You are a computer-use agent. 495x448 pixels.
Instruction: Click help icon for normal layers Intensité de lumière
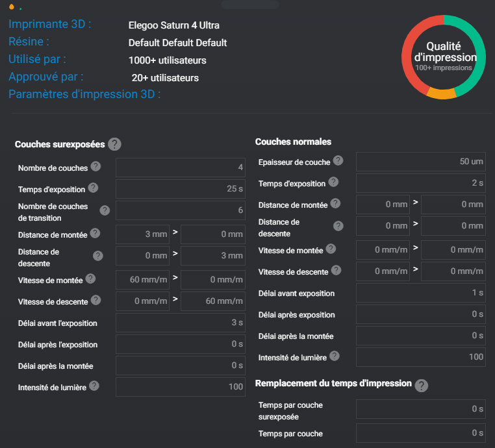coord(335,356)
